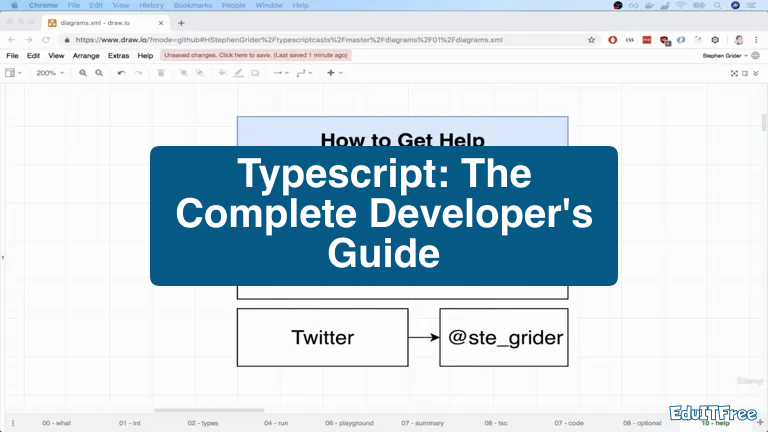The image size is (768, 432).
Task: Open macOS Spotlight search
Action: (x=718, y=5)
